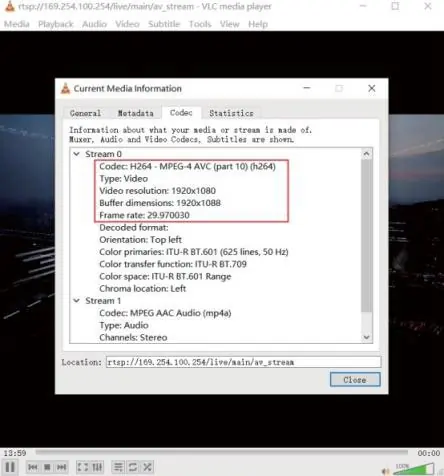Select 'Color transfer function: ITU-R BT.709' row
444x476 pixels.
(173, 264)
